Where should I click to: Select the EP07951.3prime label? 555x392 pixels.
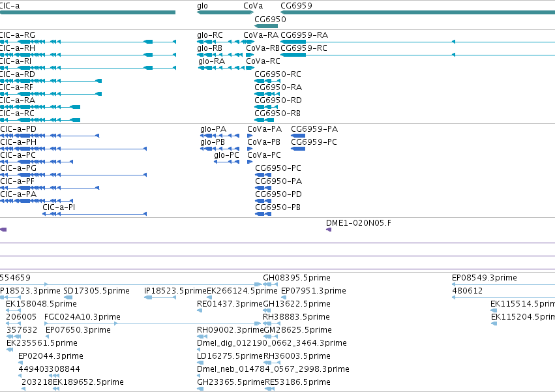point(313,291)
